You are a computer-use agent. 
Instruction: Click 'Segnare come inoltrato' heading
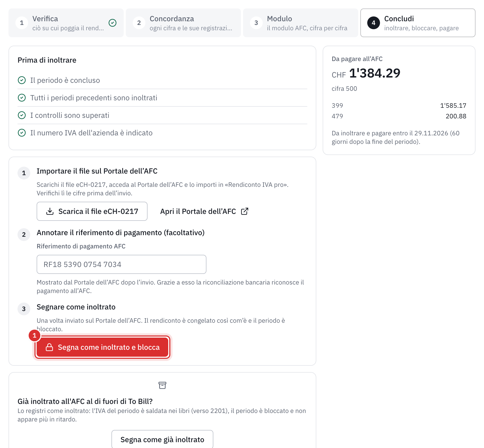[76, 307]
